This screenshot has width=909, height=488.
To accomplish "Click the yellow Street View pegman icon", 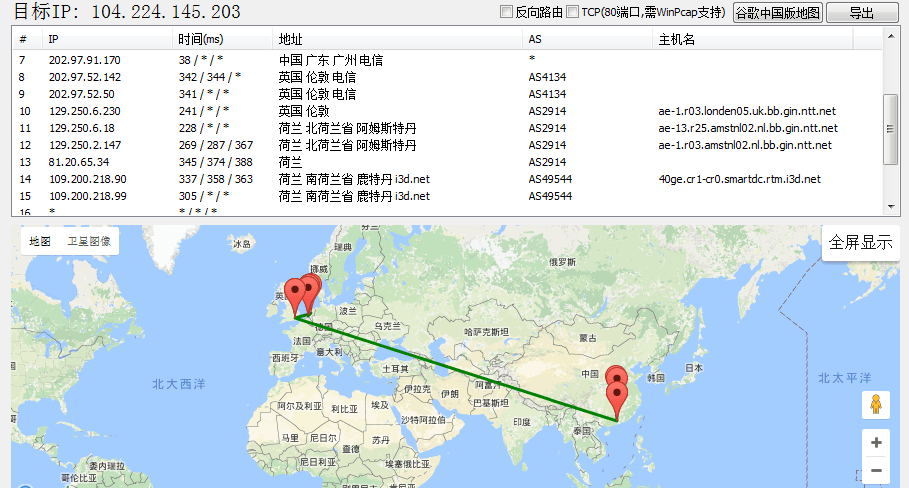I will (x=876, y=405).
